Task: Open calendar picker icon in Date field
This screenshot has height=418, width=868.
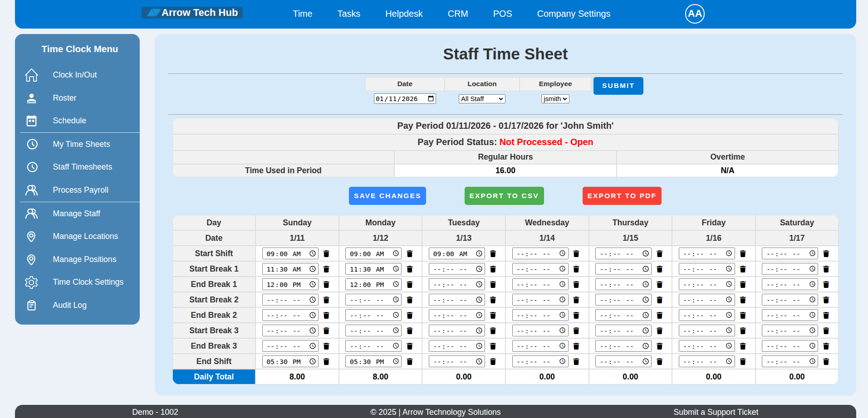Action: point(431,99)
